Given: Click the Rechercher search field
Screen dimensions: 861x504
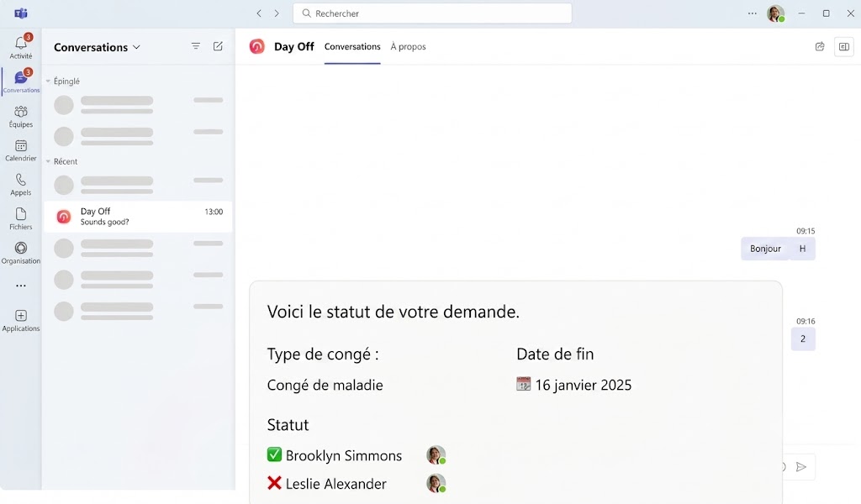Looking at the screenshot, I should 432,13.
